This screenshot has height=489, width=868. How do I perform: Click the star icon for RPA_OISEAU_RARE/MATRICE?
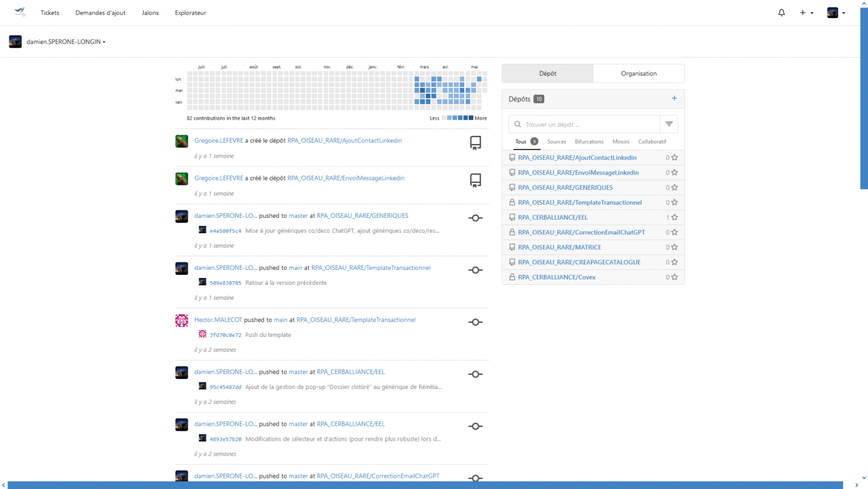[674, 248]
